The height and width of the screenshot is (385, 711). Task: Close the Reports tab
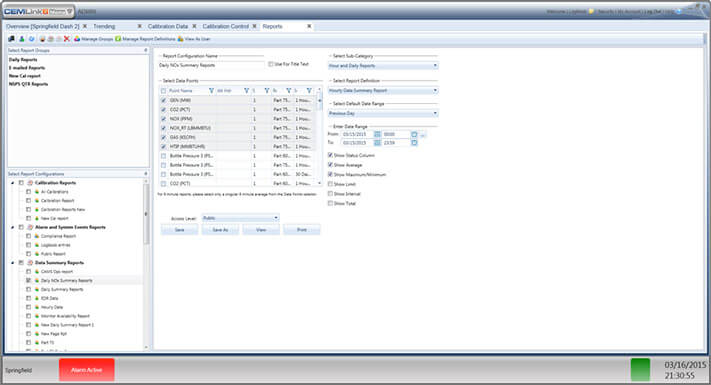(x=309, y=26)
